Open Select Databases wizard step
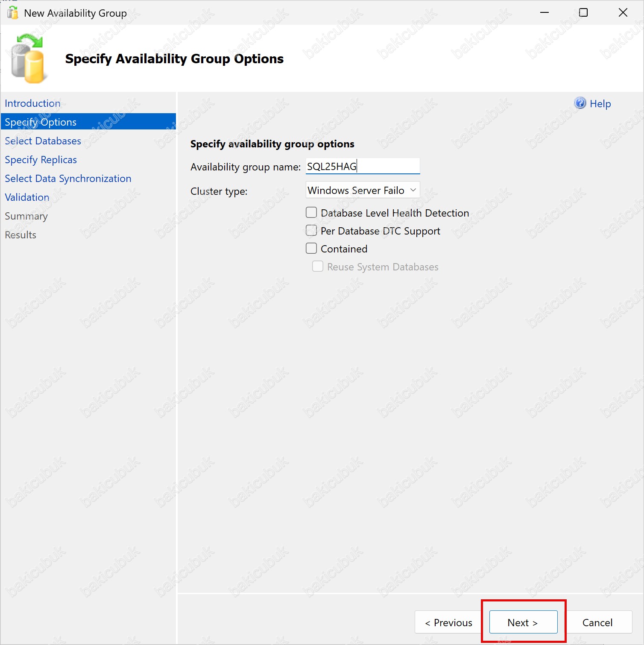This screenshot has width=644, height=645. [43, 141]
